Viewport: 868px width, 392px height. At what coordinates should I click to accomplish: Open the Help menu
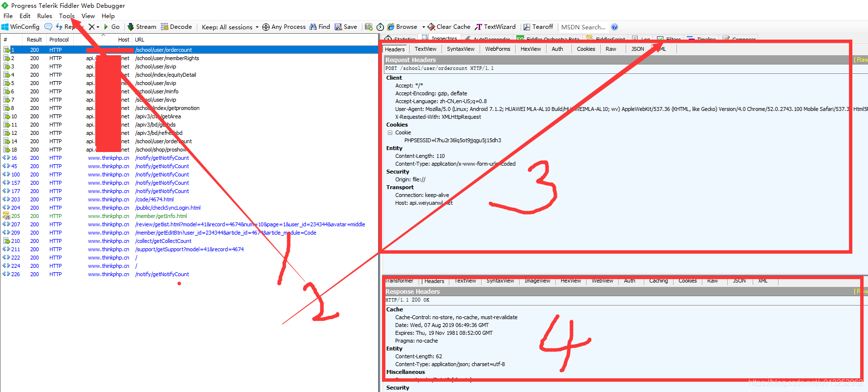108,16
